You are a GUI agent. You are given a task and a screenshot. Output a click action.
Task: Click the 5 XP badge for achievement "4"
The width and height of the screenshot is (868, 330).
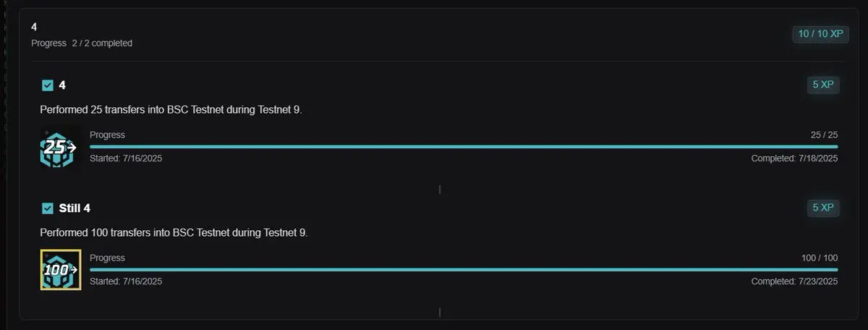pos(823,85)
